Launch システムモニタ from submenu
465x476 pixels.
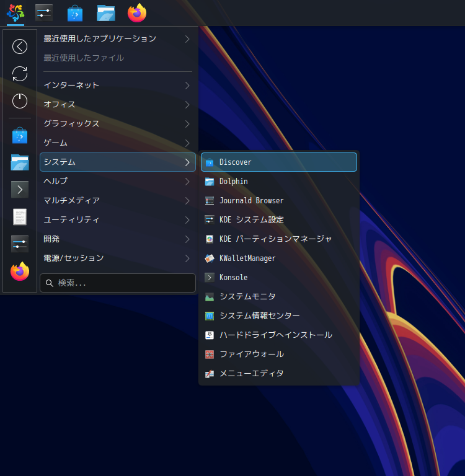point(279,297)
